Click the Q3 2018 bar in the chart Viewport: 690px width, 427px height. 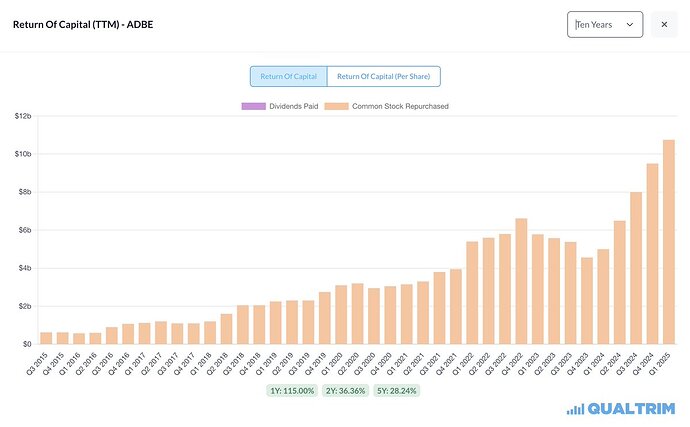click(242, 324)
